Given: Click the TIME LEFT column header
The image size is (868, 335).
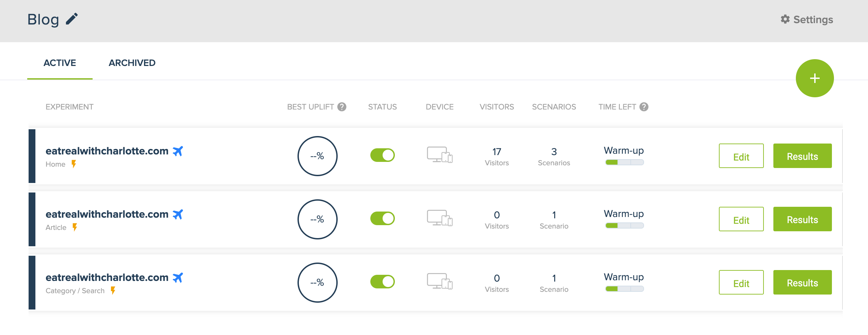Looking at the screenshot, I should [x=617, y=107].
